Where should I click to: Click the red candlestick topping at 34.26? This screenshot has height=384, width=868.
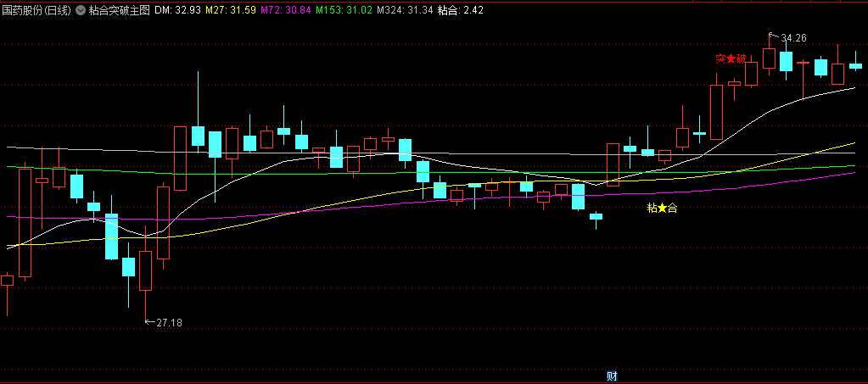769,58
